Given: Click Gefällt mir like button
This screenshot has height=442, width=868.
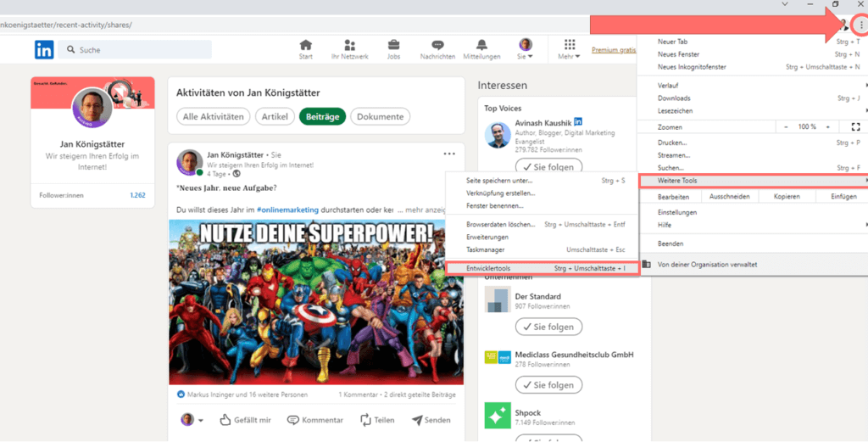Looking at the screenshot, I should (x=245, y=420).
